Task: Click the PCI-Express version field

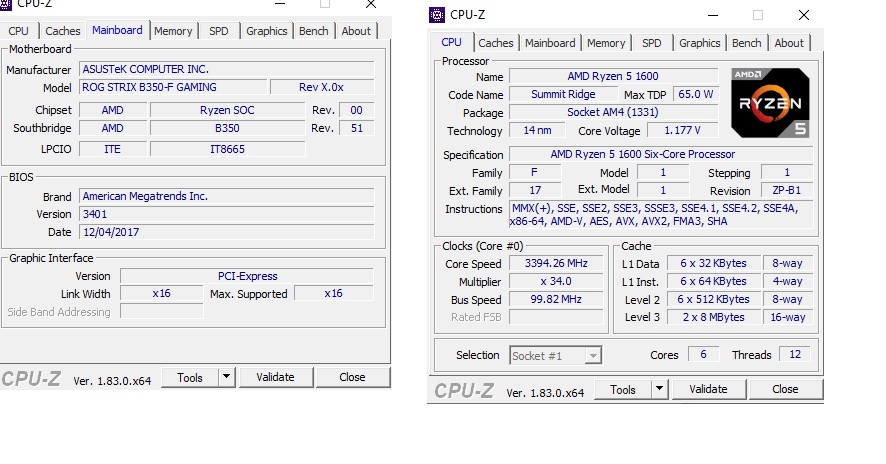Action: point(247,276)
